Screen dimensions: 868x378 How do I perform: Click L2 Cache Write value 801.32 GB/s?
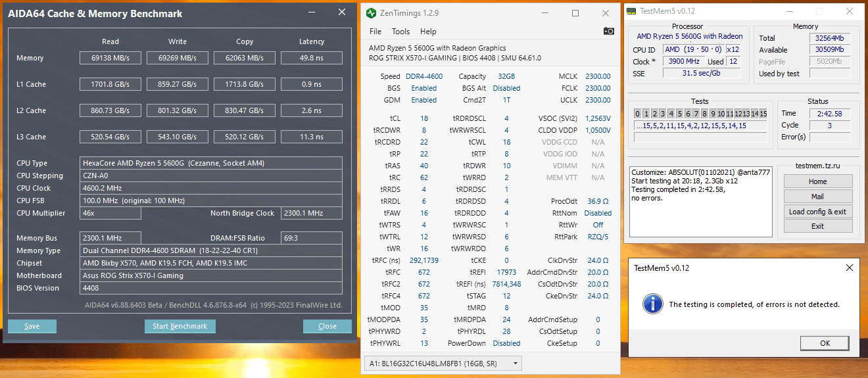click(x=177, y=110)
